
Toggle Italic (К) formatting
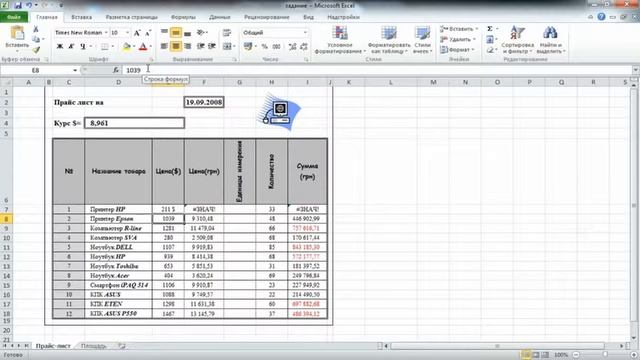(71, 47)
